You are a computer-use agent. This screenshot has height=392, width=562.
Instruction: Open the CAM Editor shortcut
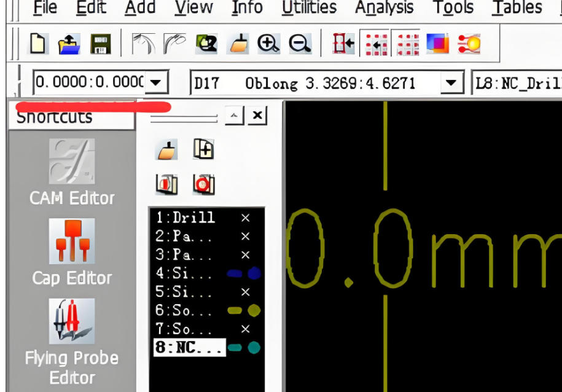click(x=72, y=172)
